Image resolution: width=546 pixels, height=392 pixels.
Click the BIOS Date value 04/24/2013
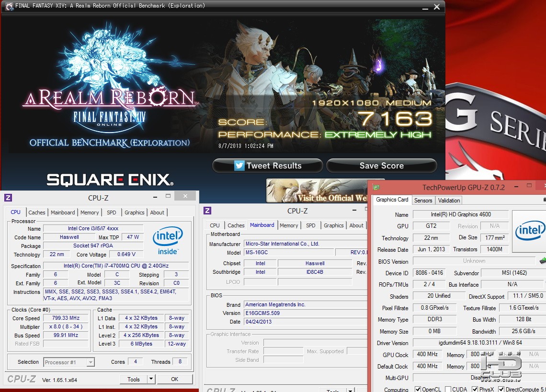(x=306, y=322)
